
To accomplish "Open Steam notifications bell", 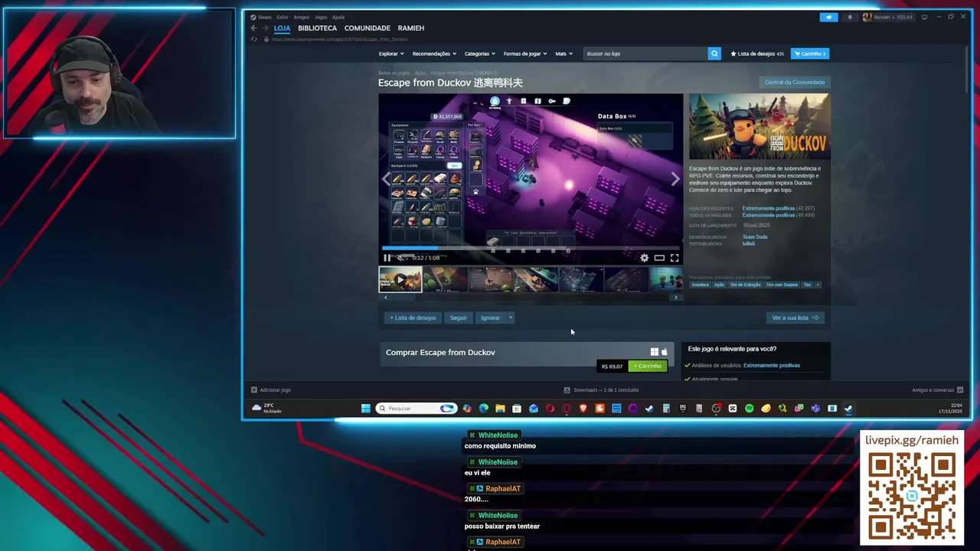I will point(849,17).
